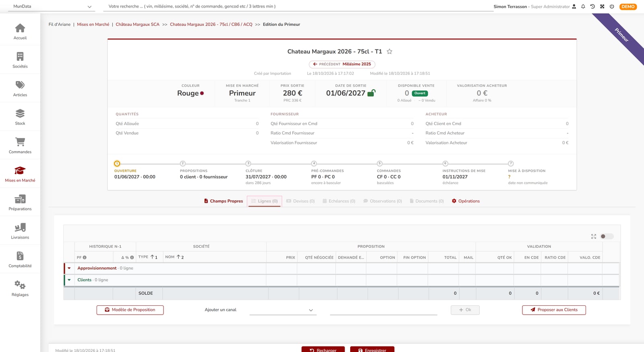Open the Stock section

[20, 117]
